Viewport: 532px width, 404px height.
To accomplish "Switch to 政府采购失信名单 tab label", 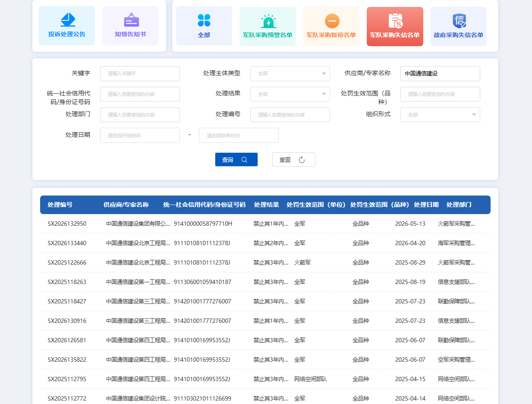I will (x=458, y=35).
